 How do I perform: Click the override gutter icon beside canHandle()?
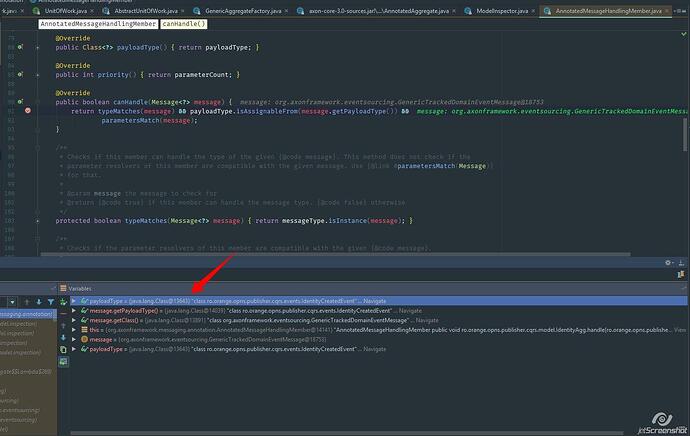tap(20, 102)
